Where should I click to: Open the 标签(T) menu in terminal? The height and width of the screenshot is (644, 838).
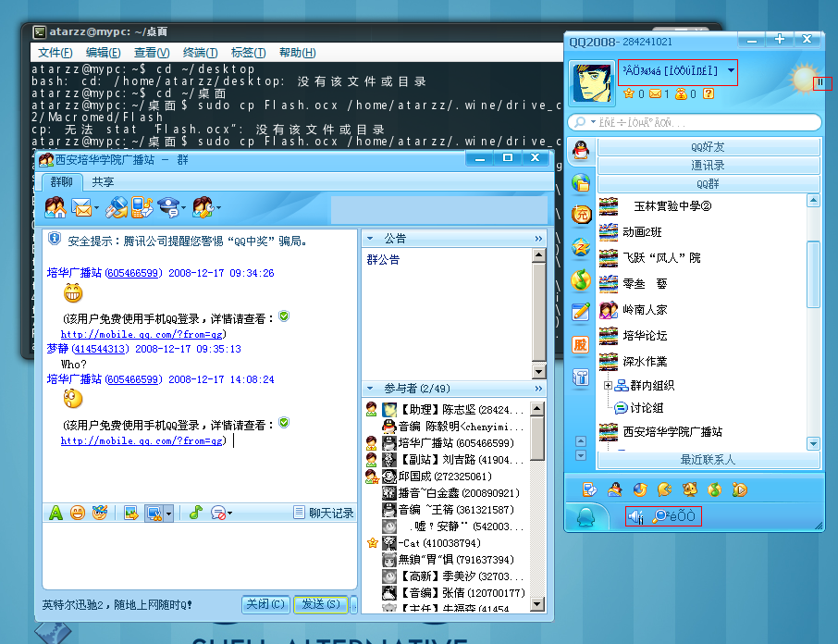(x=249, y=53)
